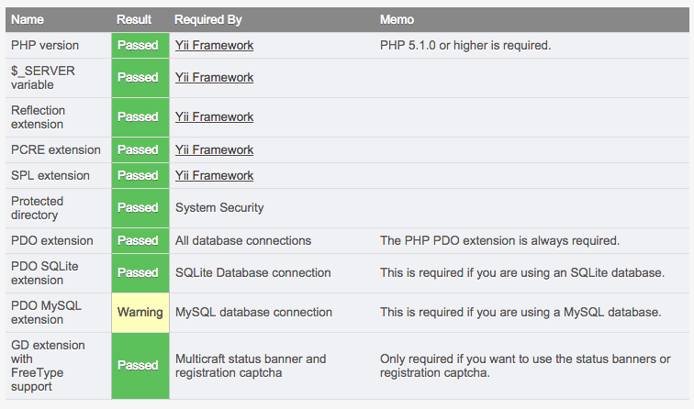694x409 pixels.
Task: Select the Required By column header
Action: click(209, 20)
